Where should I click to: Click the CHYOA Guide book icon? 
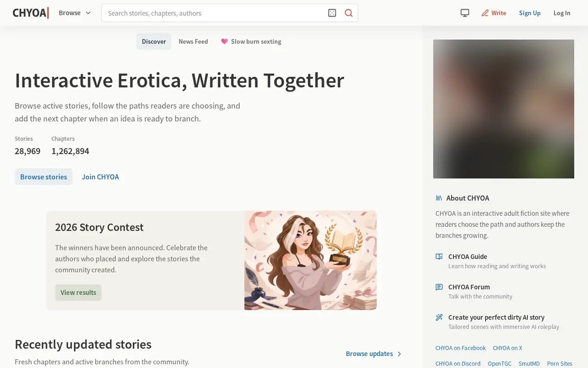pos(439,257)
